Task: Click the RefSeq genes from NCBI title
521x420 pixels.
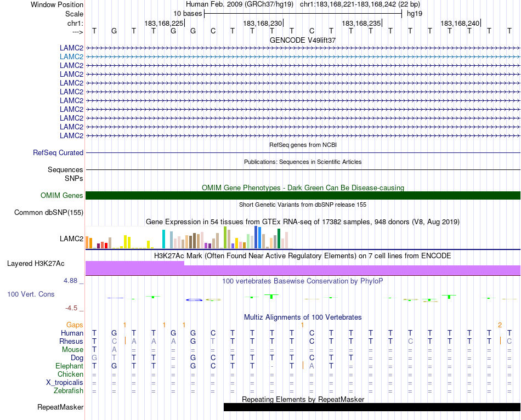Action: click(x=303, y=145)
